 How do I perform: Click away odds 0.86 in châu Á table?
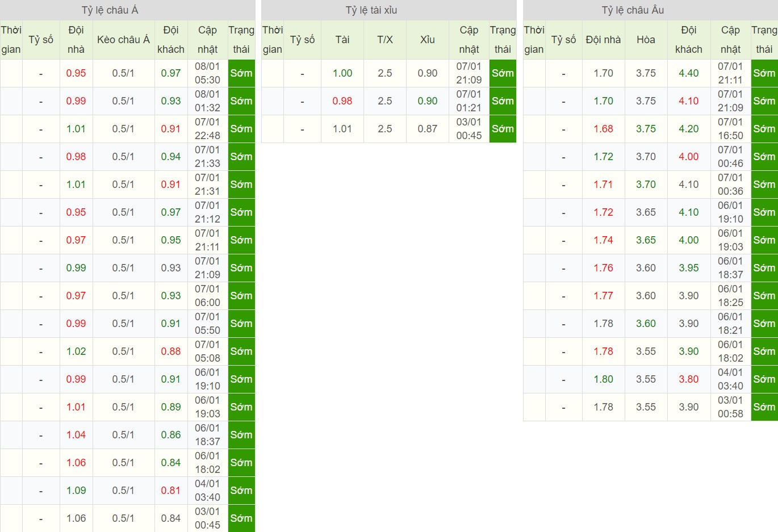(171, 435)
